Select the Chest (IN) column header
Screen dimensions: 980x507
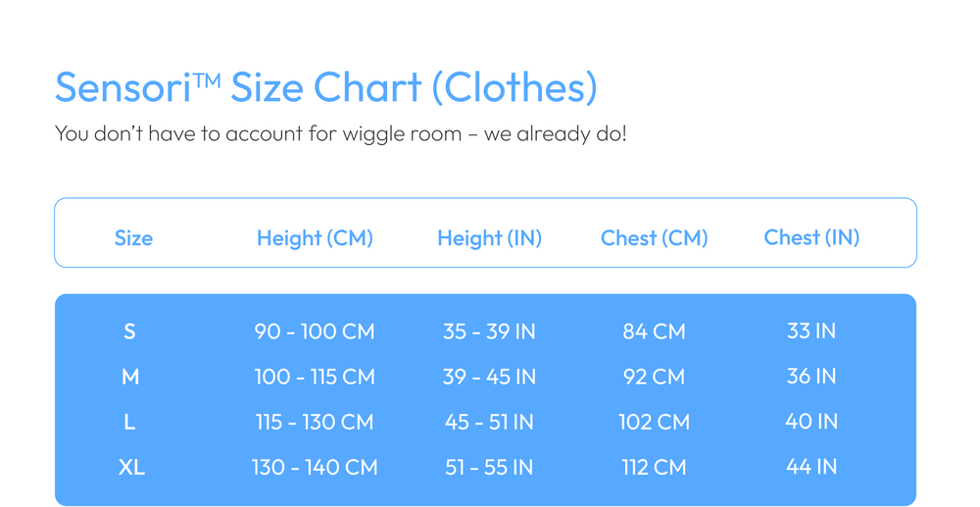point(811,237)
